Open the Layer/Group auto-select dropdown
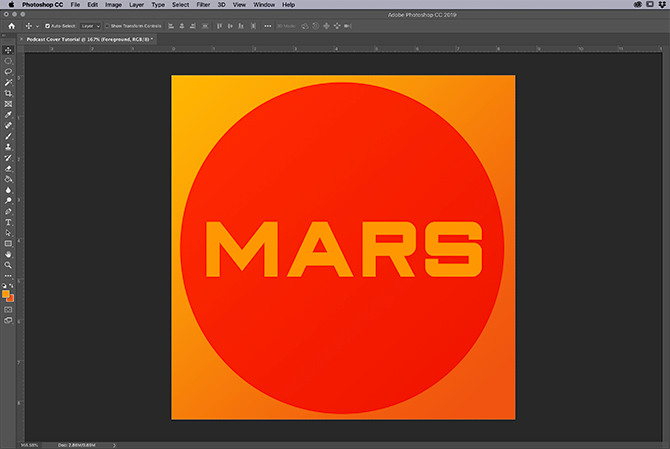The width and height of the screenshot is (670, 449). click(91, 26)
